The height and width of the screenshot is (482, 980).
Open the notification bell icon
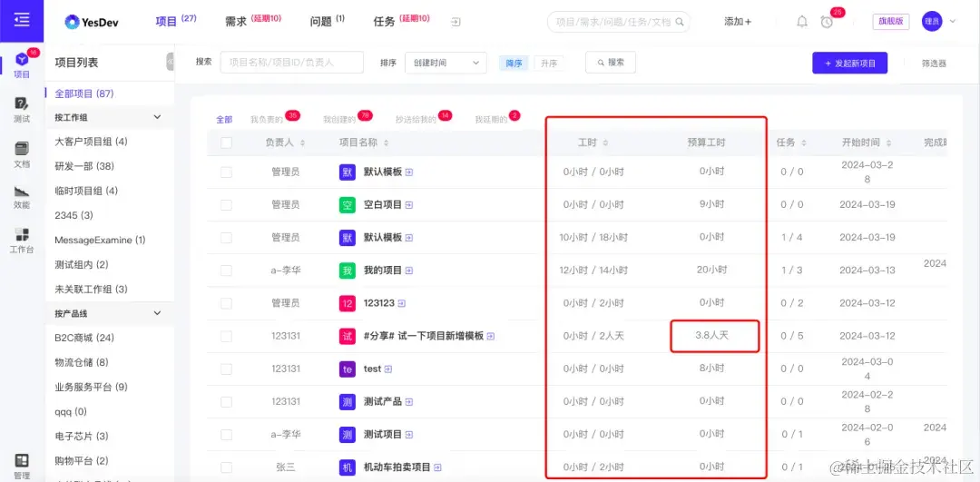click(x=802, y=22)
